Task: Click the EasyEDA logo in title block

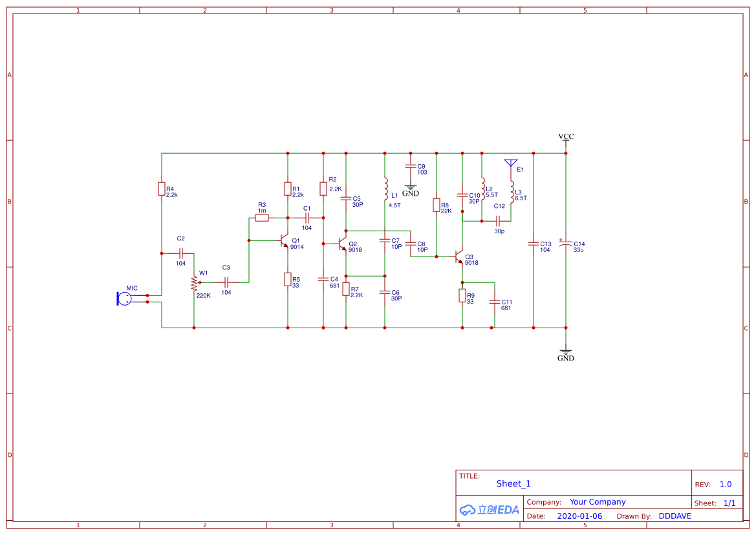Action: click(x=490, y=510)
